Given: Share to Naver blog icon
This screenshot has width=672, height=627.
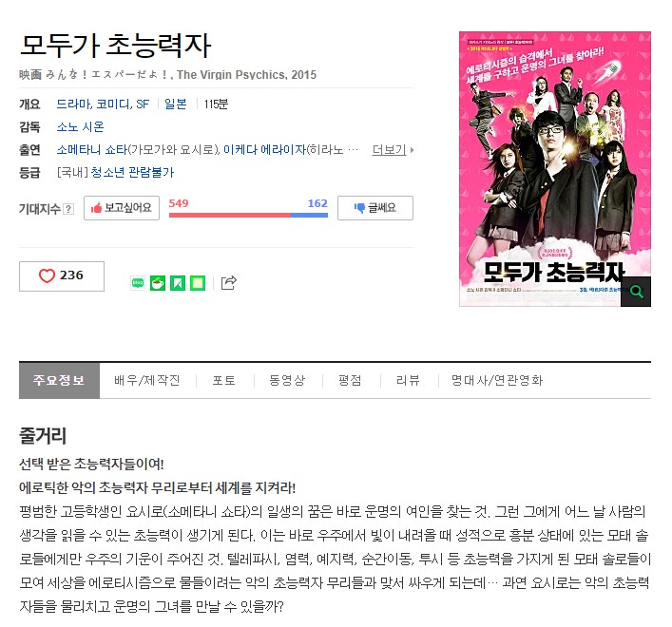Looking at the screenshot, I should 138,283.
